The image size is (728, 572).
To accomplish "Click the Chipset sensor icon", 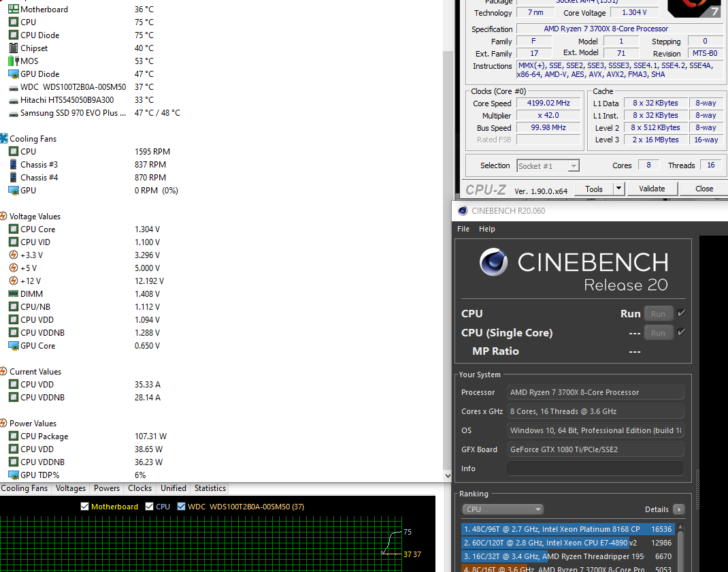I will pyautogui.click(x=14, y=48).
